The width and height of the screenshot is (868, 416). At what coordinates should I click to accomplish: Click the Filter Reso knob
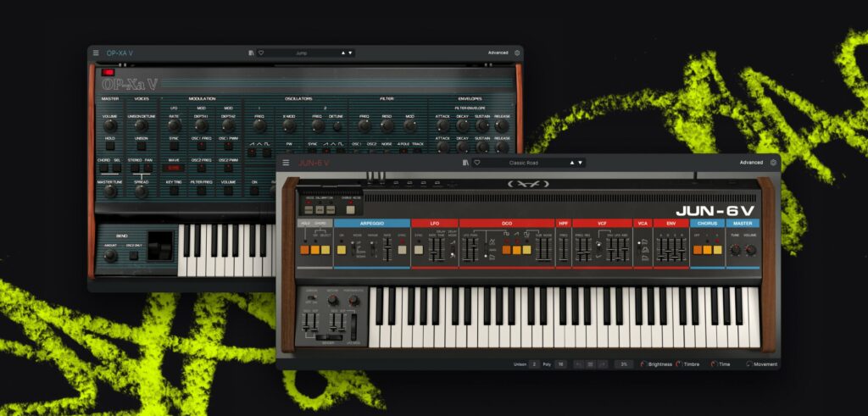387,125
